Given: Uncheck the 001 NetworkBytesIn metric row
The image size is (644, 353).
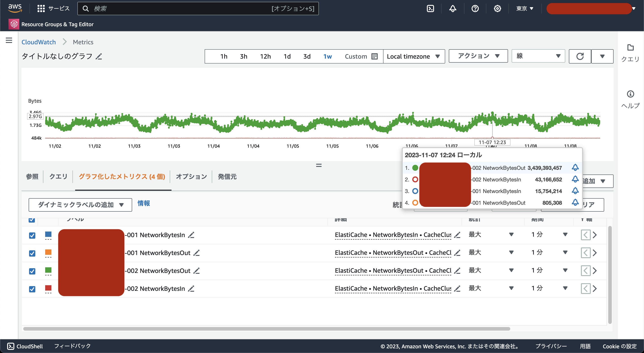Looking at the screenshot, I should (32, 235).
